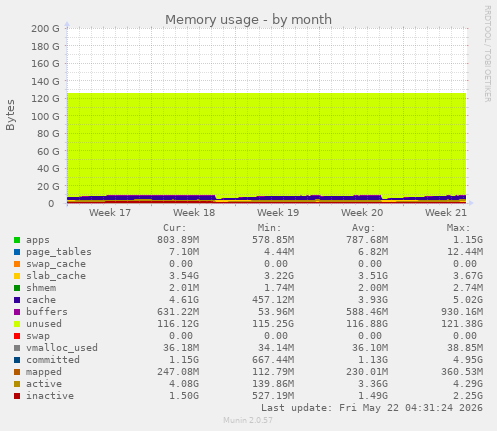Click the inactive dark red legend swatch
This screenshot has height=431, width=497.
pyautogui.click(x=17, y=396)
